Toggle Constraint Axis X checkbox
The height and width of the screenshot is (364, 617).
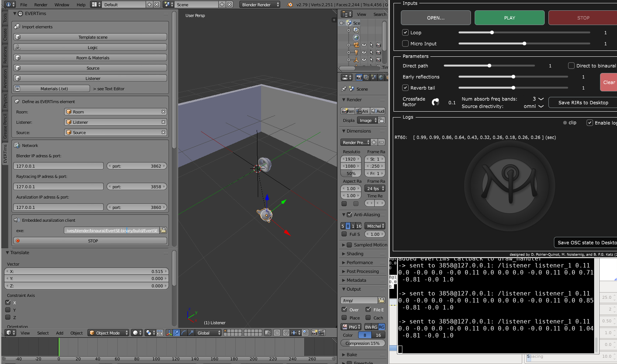(x=8, y=302)
